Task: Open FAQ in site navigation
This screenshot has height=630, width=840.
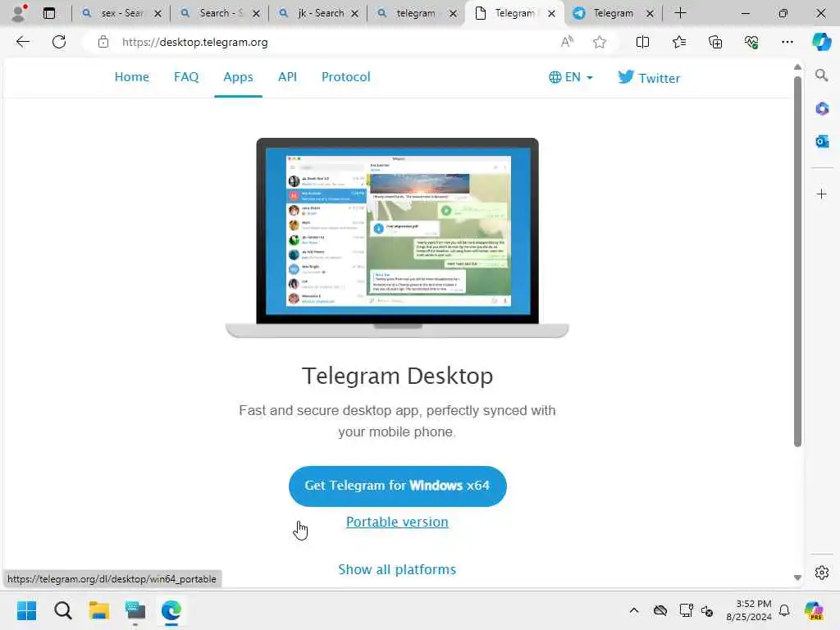Action: 186,76
